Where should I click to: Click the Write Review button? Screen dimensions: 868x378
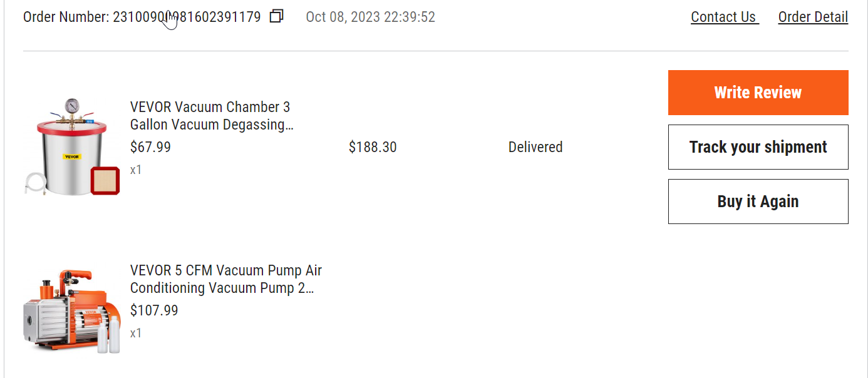point(758,93)
